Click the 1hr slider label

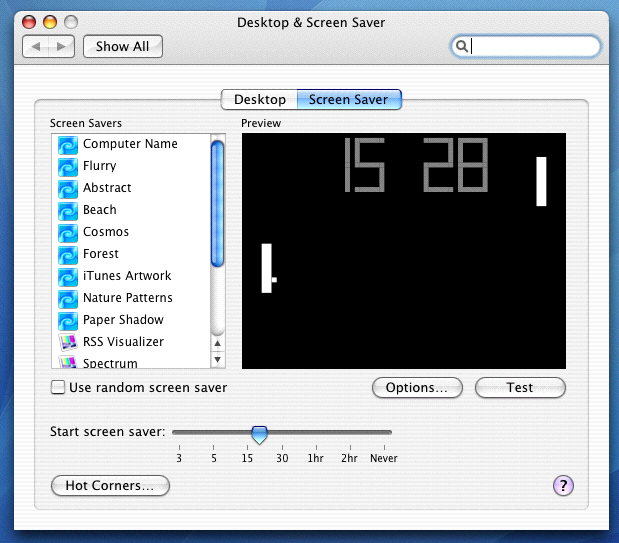(315, 458)
